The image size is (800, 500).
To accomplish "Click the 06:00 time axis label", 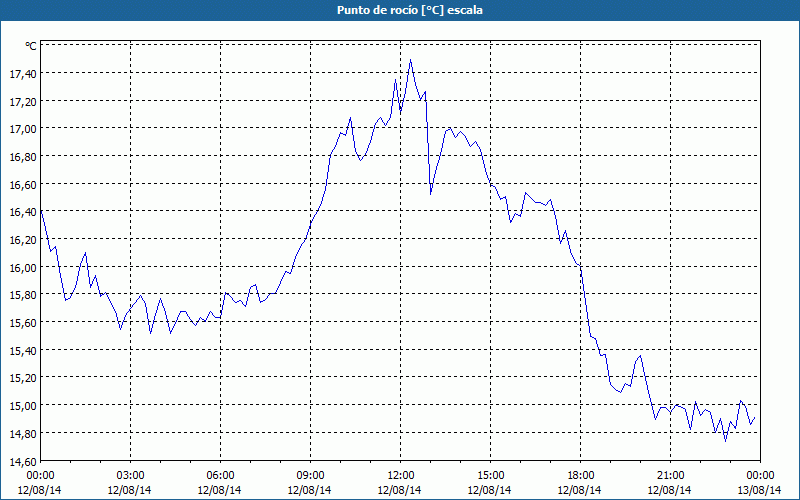I will tap(220, 476).
